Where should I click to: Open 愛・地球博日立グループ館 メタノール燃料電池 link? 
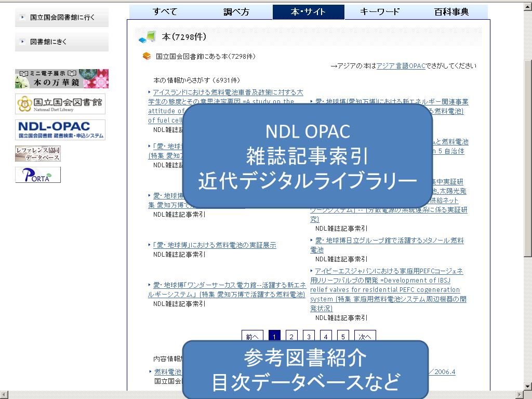coord(387,245)
